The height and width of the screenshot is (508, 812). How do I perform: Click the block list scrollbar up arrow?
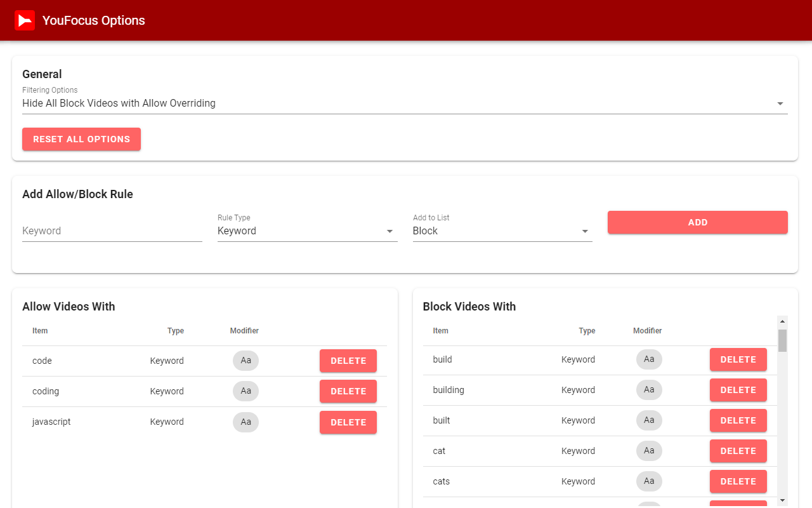(x=782, y=321)
